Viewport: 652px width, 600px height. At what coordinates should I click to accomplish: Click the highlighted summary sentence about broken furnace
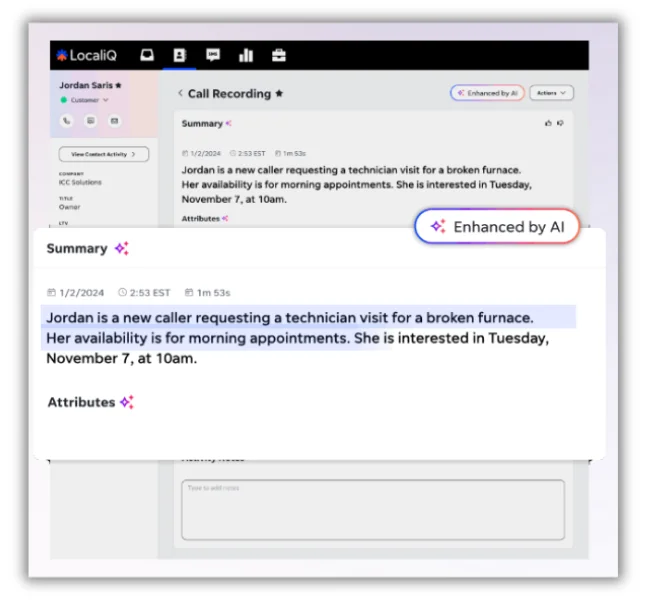point(290,318)
